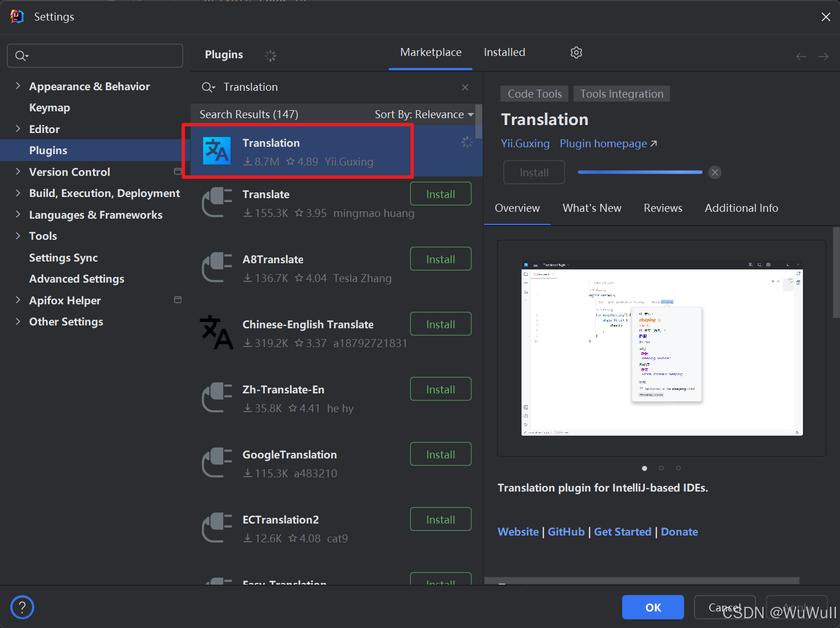This screenshot has height=628, width=840.
Task: Click the search magnifier in settings search
Action: click(21, 56)
